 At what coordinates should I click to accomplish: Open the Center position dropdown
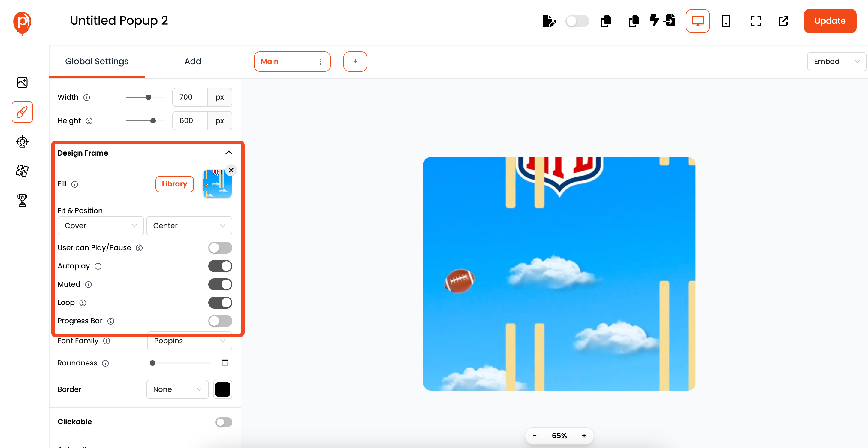pos(189,226)
